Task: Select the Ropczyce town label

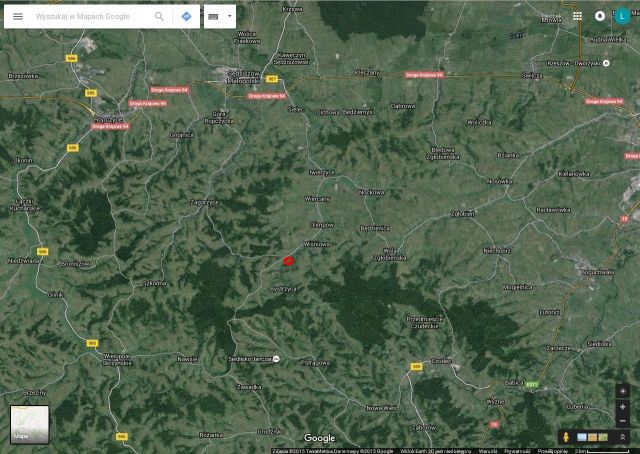Action: coord(108,120)
